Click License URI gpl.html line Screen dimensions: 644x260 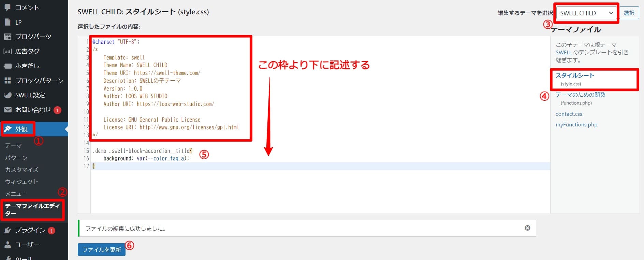171,127
